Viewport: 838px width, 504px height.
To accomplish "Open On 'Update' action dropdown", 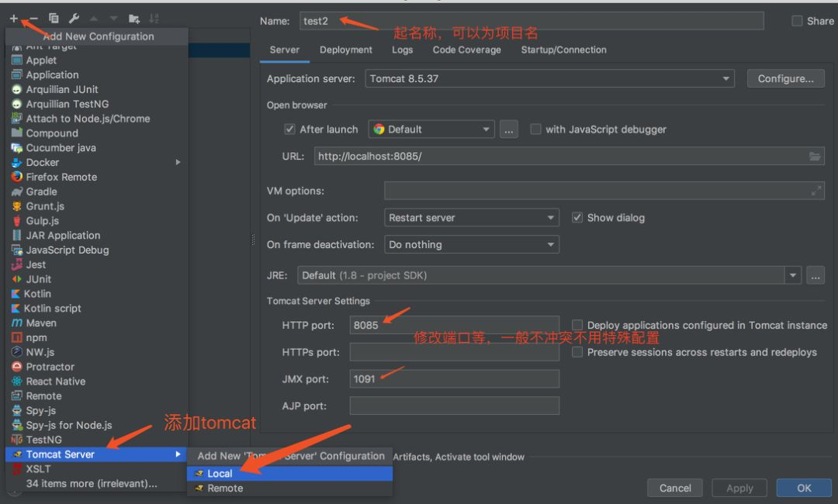I will 472,217.
